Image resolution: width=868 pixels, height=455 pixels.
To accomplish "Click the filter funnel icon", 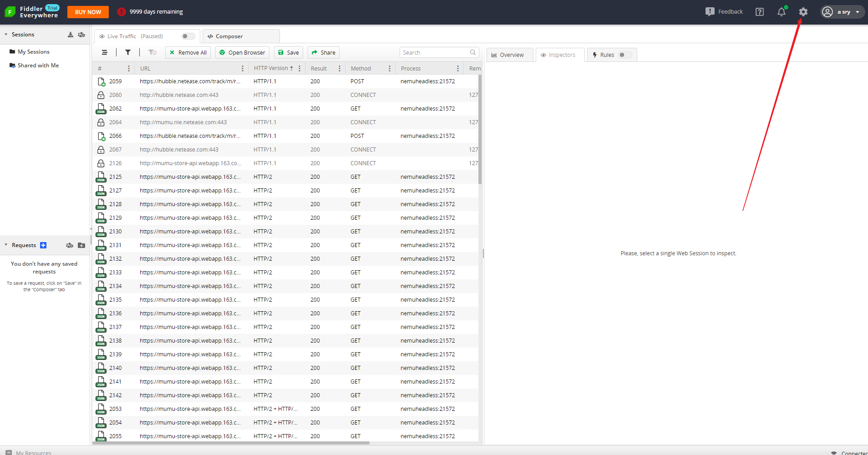I will coord(128,53).
